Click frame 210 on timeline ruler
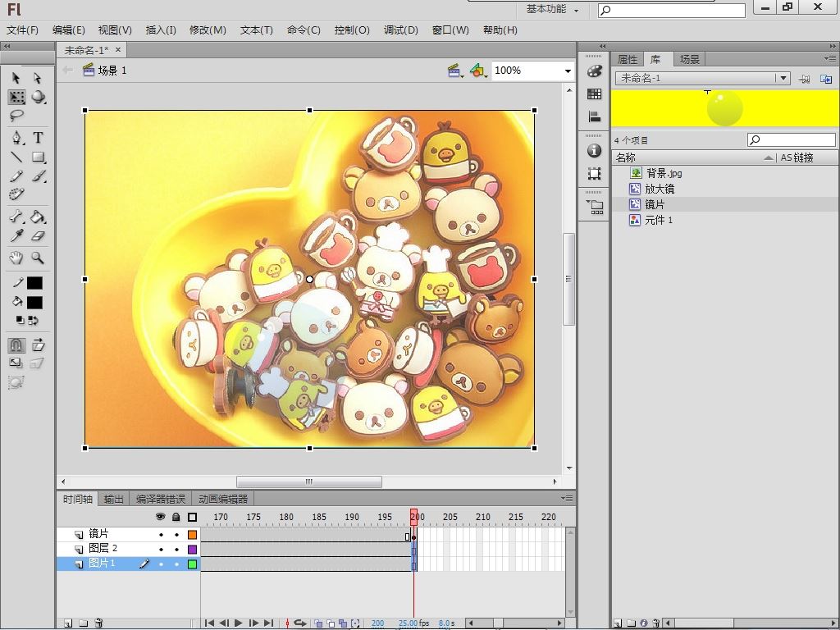Image resolution: width=840 pixels, height=630 pixels. click(482, 517)
